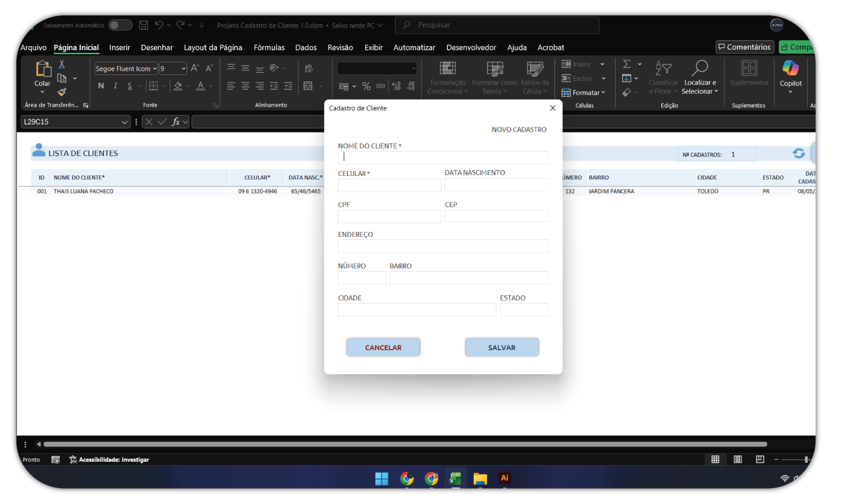Open the Fórmulas ribbon tab
The height and width of the screenshot is (504, 858).
[x=269, y=48]
